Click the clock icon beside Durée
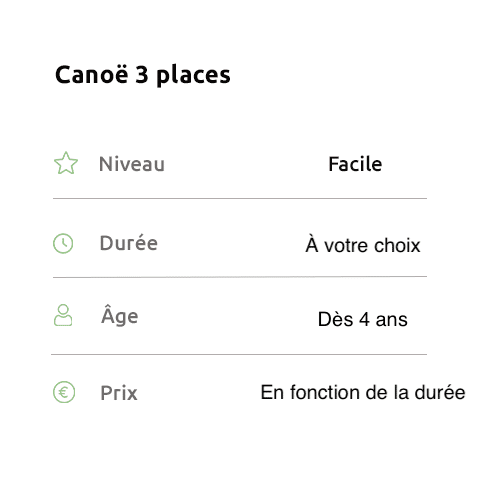This screenshot has width=500, height=500. point(63,243)
